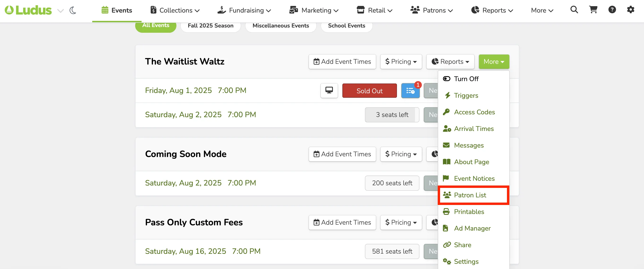Click the Ludus logo
644x269 pixels.
(28, 10)
